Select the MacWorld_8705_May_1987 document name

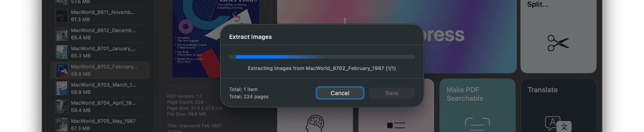click(103, 121)
